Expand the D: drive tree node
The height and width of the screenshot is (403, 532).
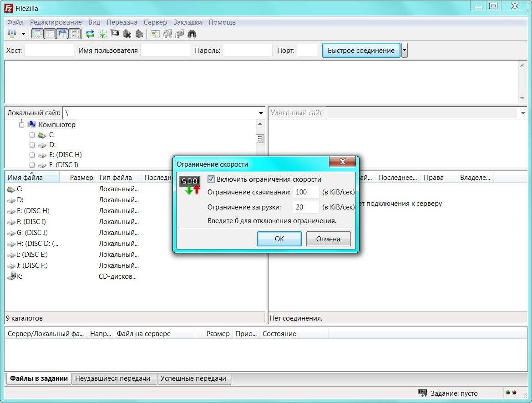[32, 145]
